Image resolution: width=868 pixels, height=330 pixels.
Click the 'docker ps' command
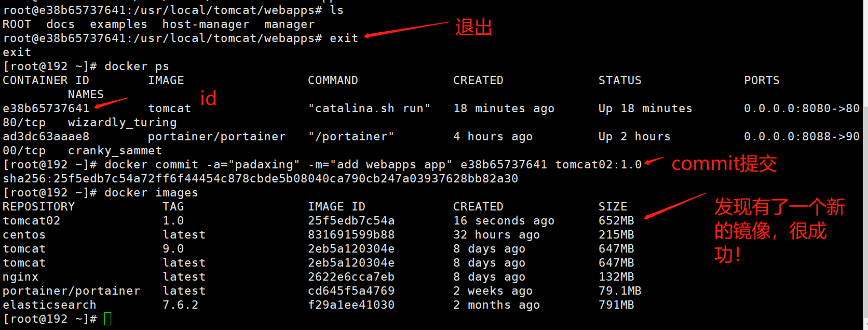click(137, 67)
